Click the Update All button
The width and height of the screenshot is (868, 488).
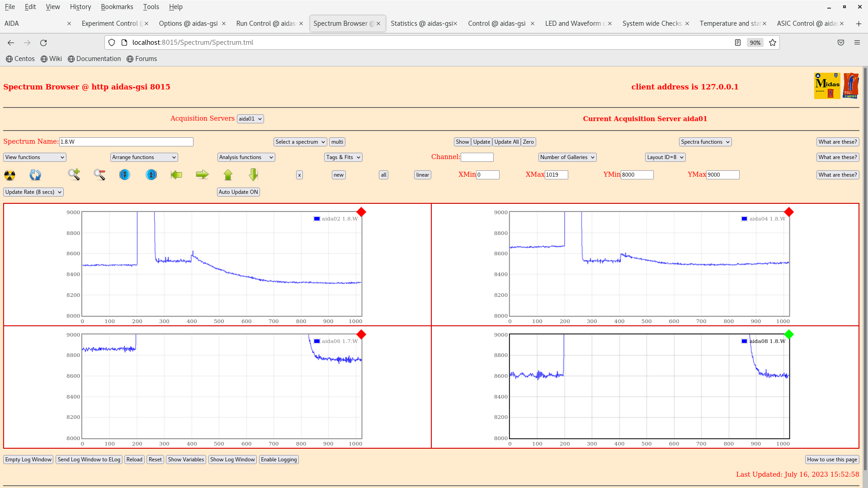(x=506, y=142)
